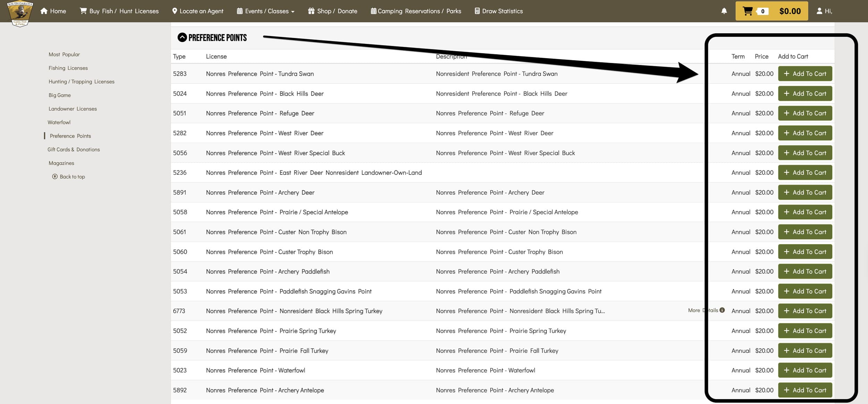
Task: Add Archery Paddlefish point to cart
Action: coord(805,271)
